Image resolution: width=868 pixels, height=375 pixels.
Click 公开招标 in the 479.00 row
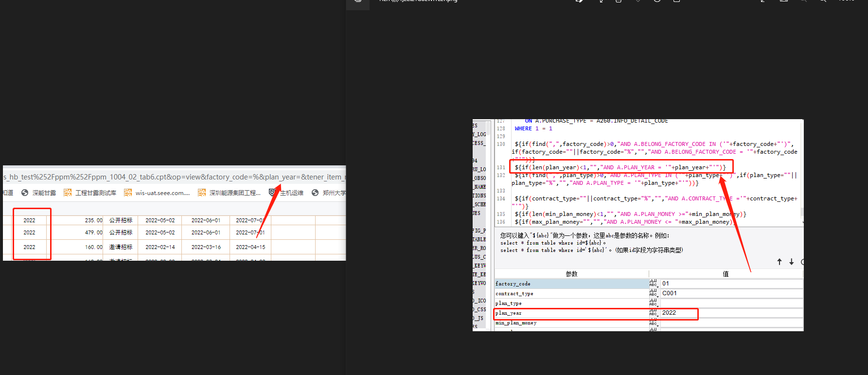121,232
